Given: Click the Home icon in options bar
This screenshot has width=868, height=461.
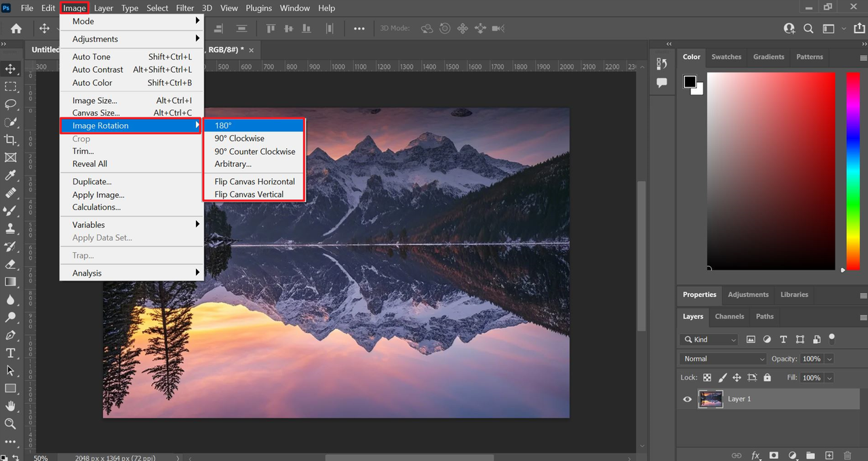Looking at the screenshot, I should (x=16, y=28).
